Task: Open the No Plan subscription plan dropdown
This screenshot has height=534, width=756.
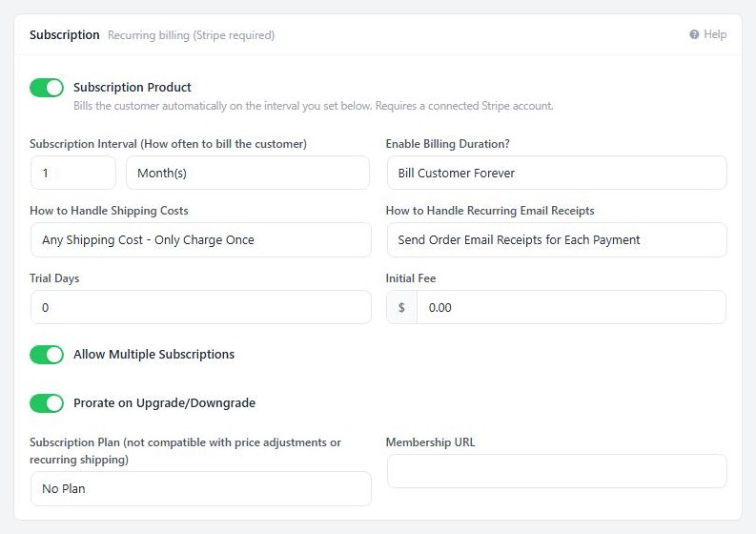Action: (x=200, y=488)
